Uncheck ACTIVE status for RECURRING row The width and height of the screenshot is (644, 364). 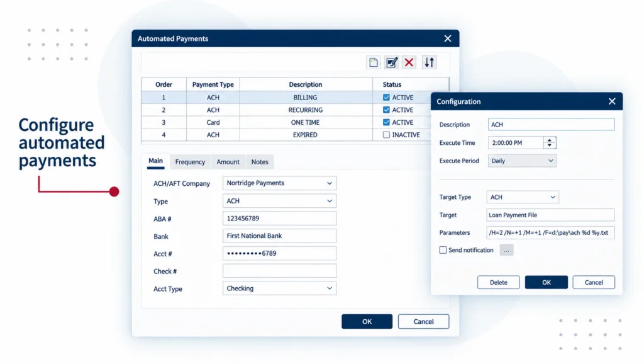pos(386,110)
